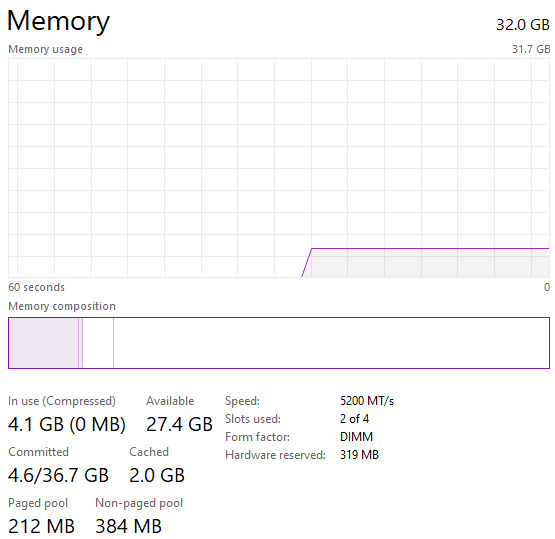Image resolution: width=555 pixels, height=539 pixels.
Task: Click the Memory usage graph area
Action: (x=279, y=168)
